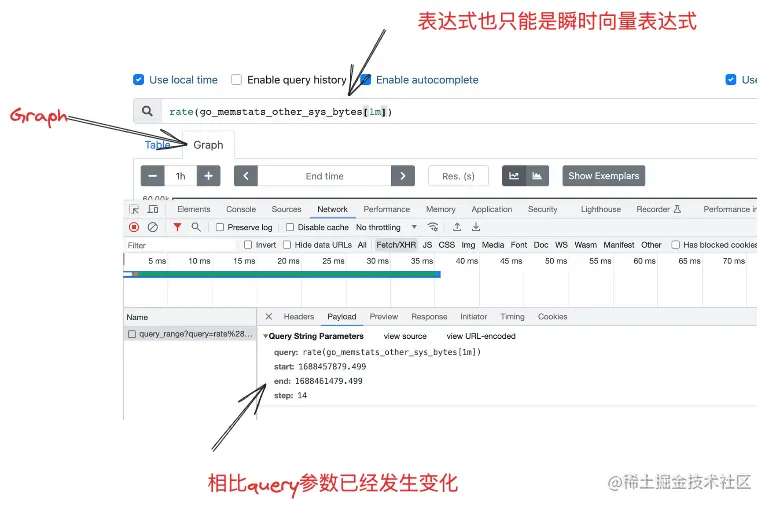The height and width of the screenshot is (507, 767).
Task: Enable the query history checkbox
Action: 236,80
